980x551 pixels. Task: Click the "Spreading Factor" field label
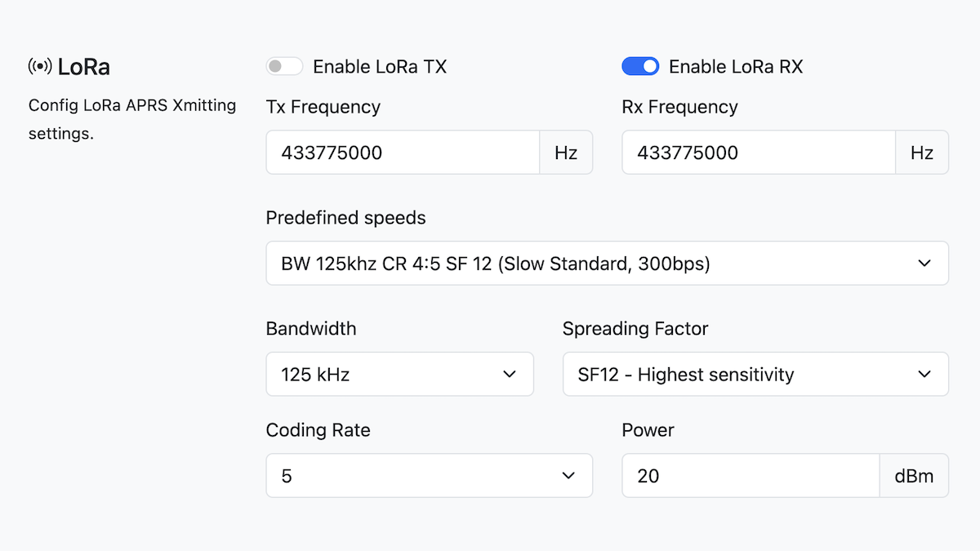[635, 329]
